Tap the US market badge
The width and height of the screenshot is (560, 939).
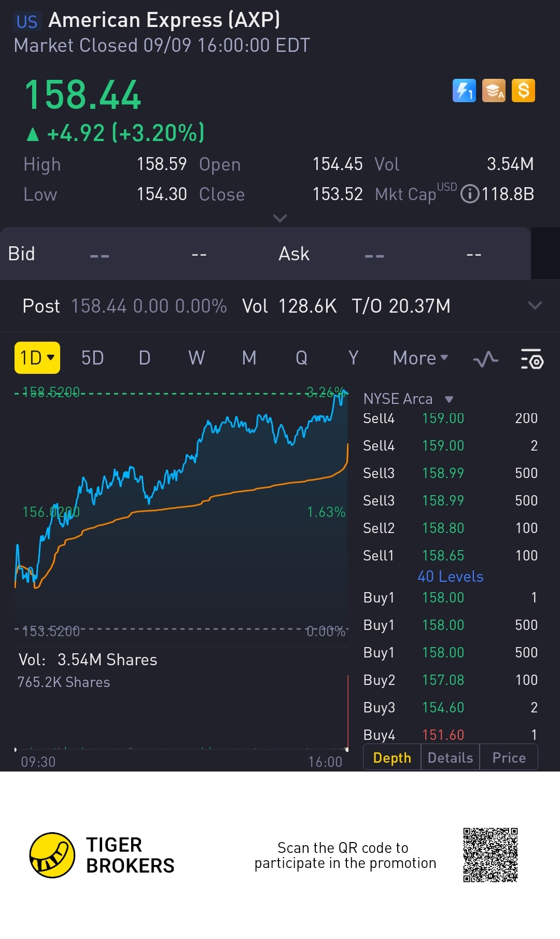coord(27,22)
